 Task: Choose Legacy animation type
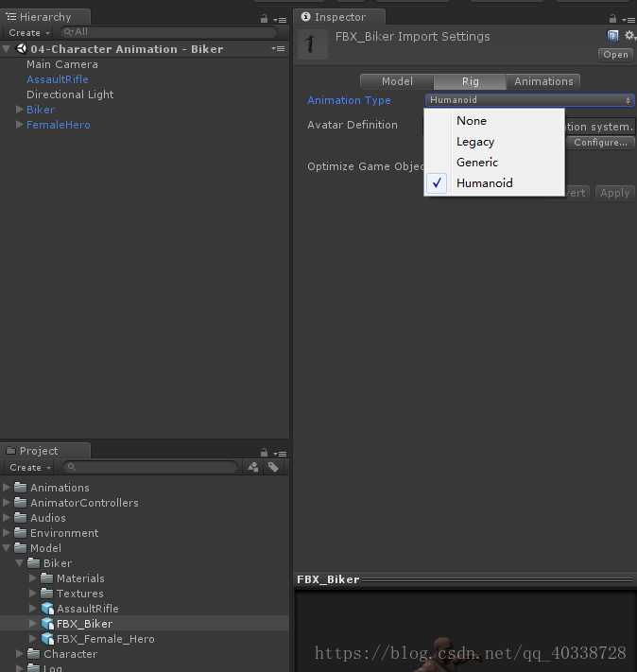click(x=494, y=142)
